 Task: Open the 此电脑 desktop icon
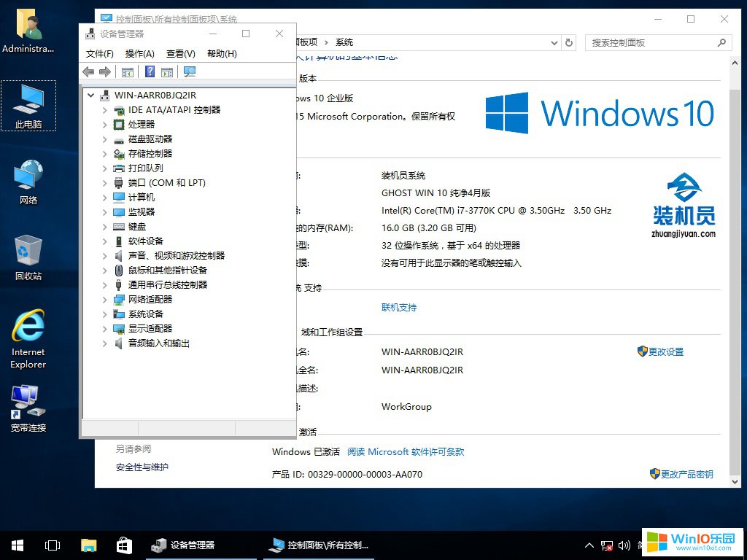(28, 106)
